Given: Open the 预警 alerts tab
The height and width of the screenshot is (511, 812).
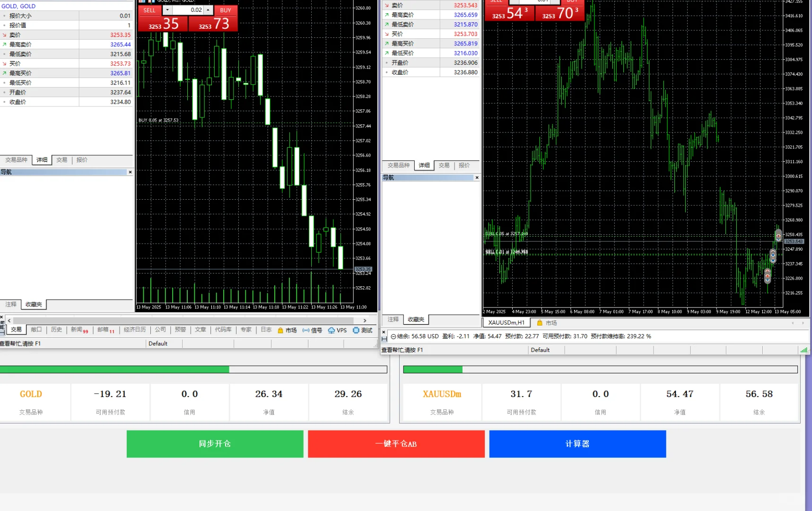Looking at the screenshot, I should (180, 330).
